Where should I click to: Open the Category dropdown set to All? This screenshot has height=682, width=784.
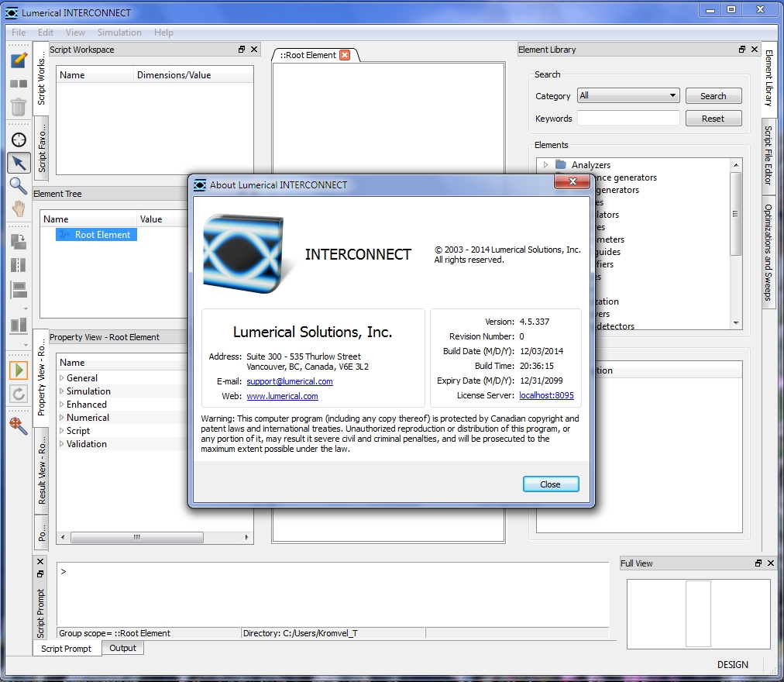(x=628, y=95)
